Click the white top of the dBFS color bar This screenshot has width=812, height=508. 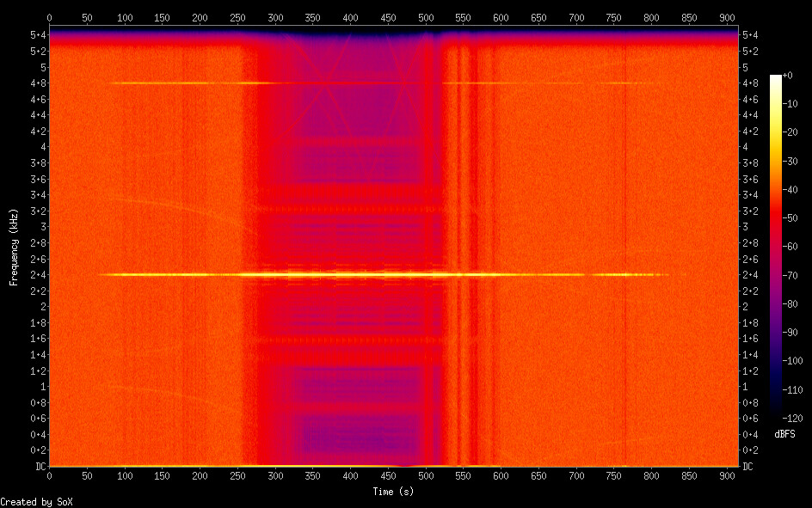click(x=776, y=78)
